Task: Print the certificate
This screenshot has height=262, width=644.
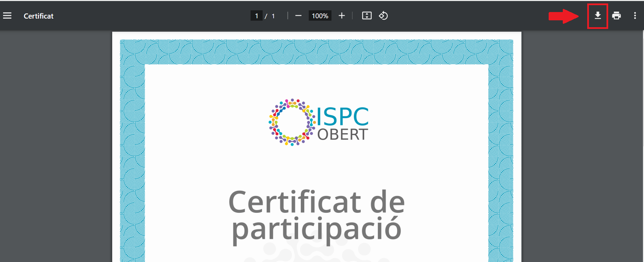Action: pyautogui.click(x=616, y=16)
